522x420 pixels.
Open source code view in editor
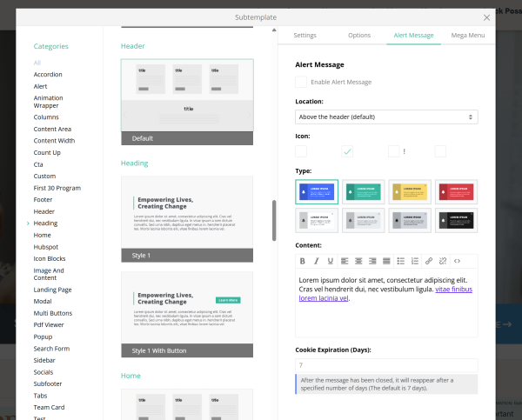(457, 261)
